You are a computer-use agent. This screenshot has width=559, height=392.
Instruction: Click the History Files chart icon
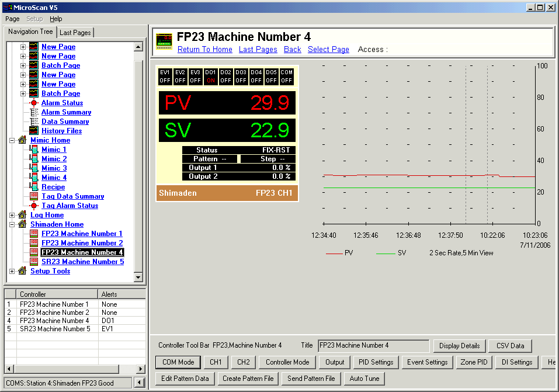34,130
